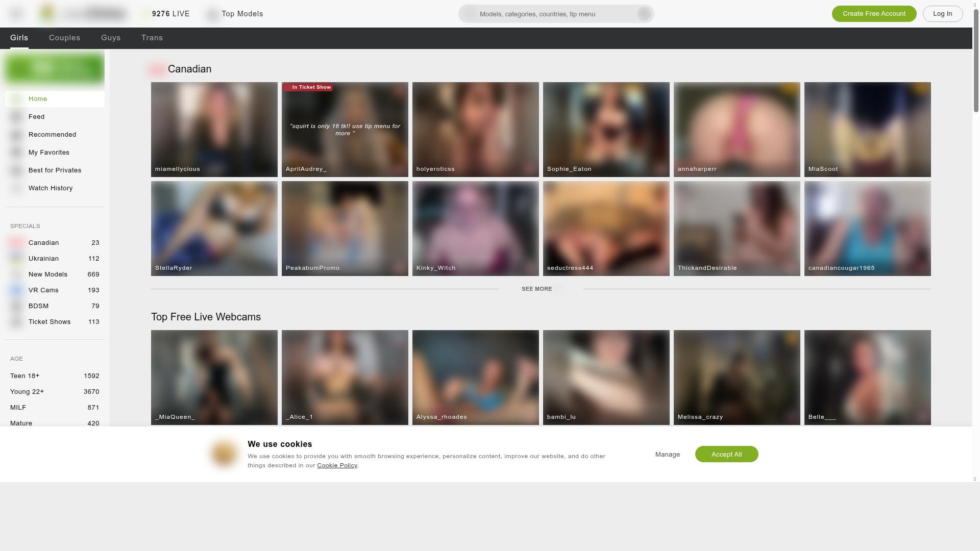The height and width of the screenshot is (551, 980).
Task: Click the Create Free Account button
Action: point(874,14)
